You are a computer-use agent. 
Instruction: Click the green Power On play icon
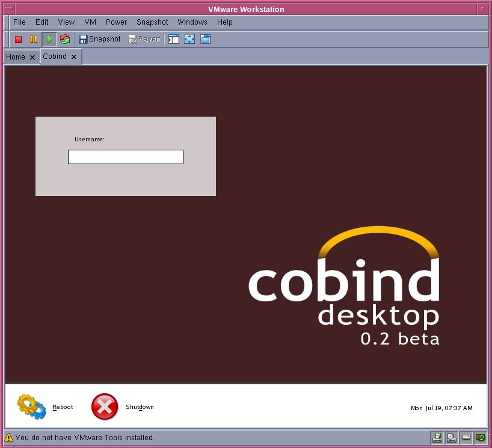tap(49, 39)
